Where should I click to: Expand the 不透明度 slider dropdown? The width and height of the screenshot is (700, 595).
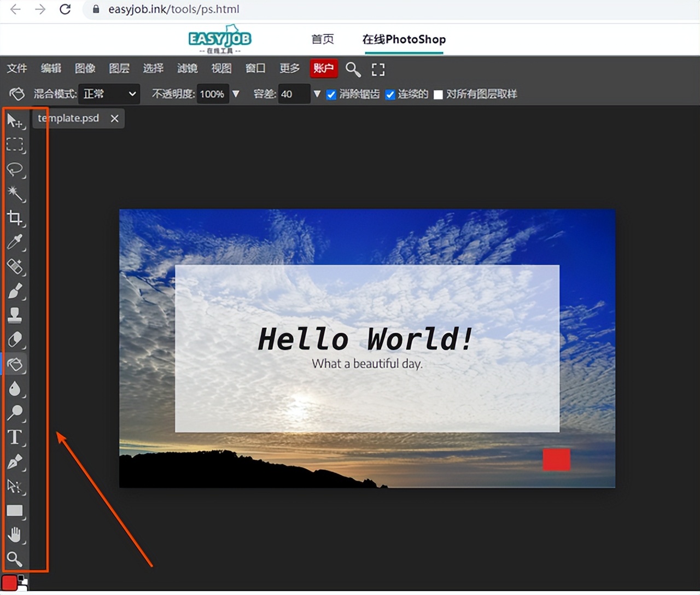click(x=236, y=94)
